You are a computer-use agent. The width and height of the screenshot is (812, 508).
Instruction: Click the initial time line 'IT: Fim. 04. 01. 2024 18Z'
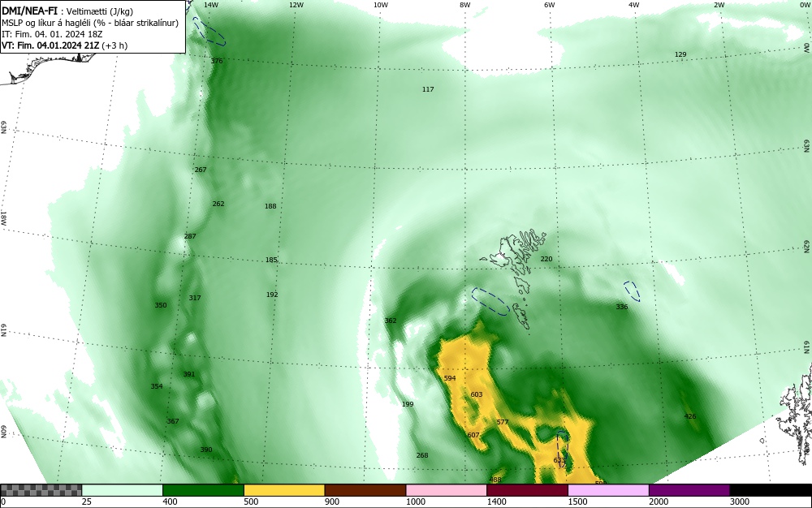click(52, 34)
